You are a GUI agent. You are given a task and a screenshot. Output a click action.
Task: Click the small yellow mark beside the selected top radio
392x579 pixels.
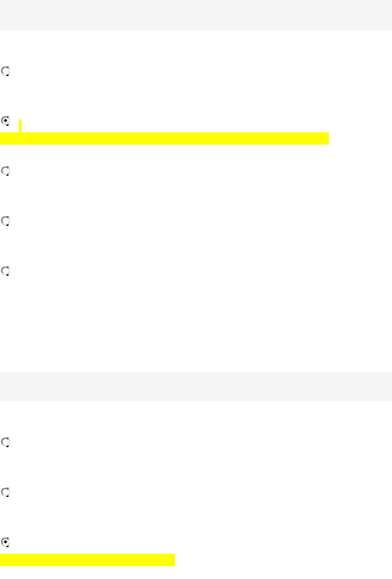click(20, 125)
